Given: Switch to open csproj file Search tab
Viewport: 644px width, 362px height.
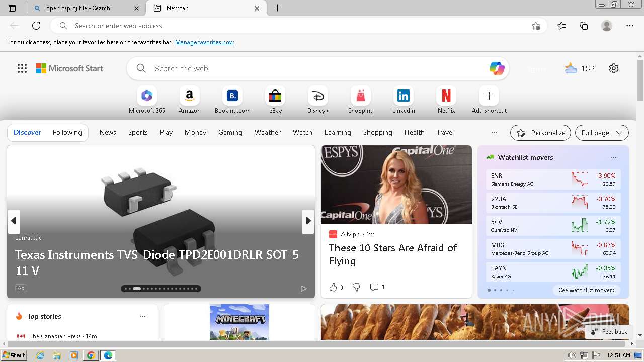Looking at the screenshot, I should (x=86, y=8).
